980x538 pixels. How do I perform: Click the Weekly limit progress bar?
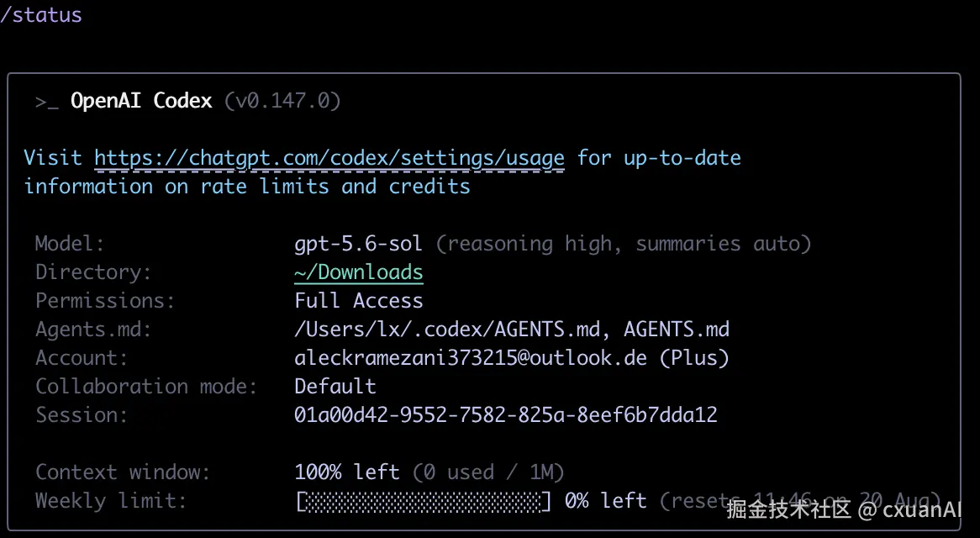tap(424, 501)
